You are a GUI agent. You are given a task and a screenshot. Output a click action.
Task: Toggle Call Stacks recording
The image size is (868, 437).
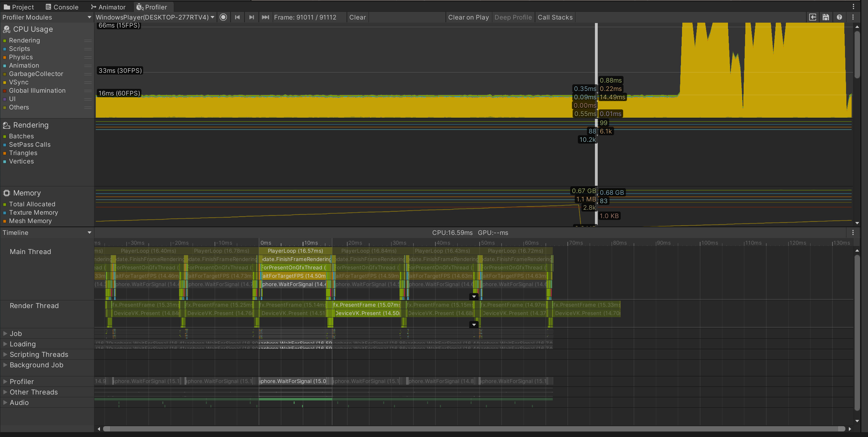555,17
